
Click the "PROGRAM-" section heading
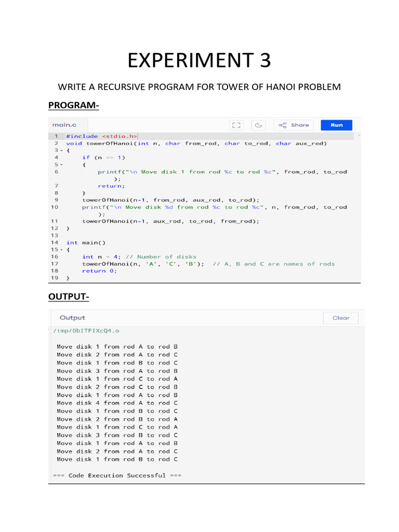74,105
